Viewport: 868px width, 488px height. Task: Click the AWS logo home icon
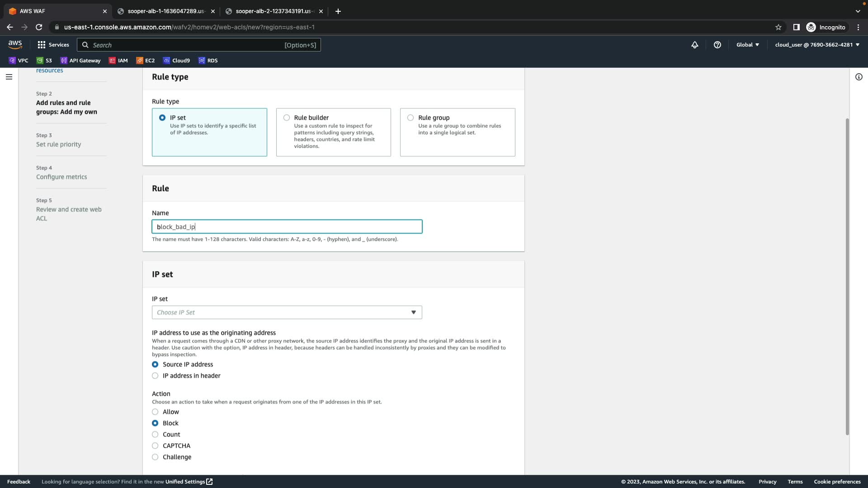15,44
